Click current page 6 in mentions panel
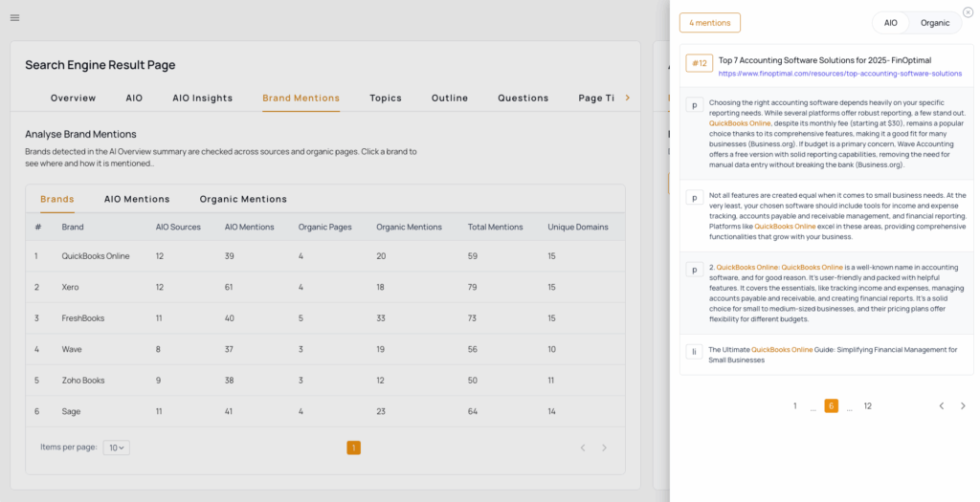Viewport: 980px width, 502px height. pos(832,405)
